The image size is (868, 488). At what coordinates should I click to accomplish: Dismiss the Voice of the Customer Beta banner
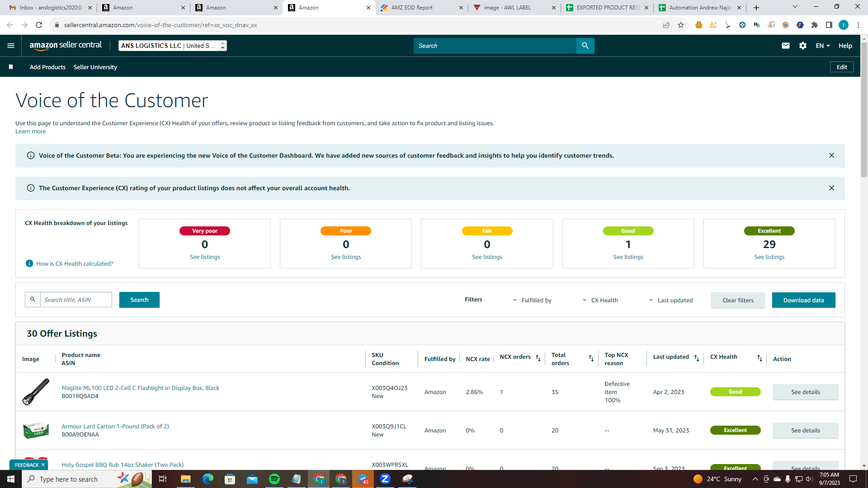coord(831,155)
